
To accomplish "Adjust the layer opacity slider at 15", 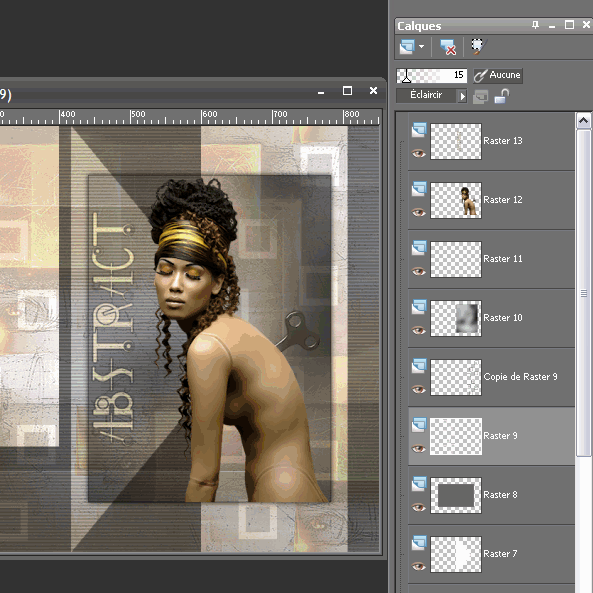I will click(x=432, y=75).
